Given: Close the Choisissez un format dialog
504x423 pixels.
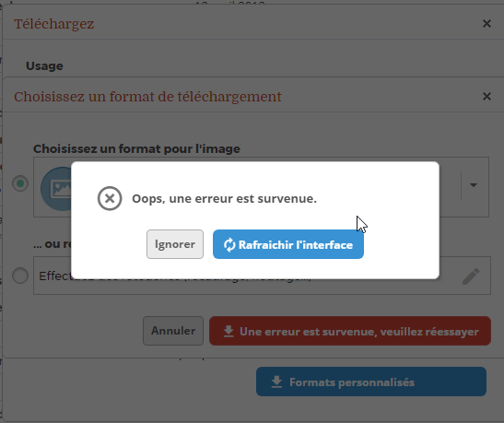Looking at the screenshot, I should point(486,96).
